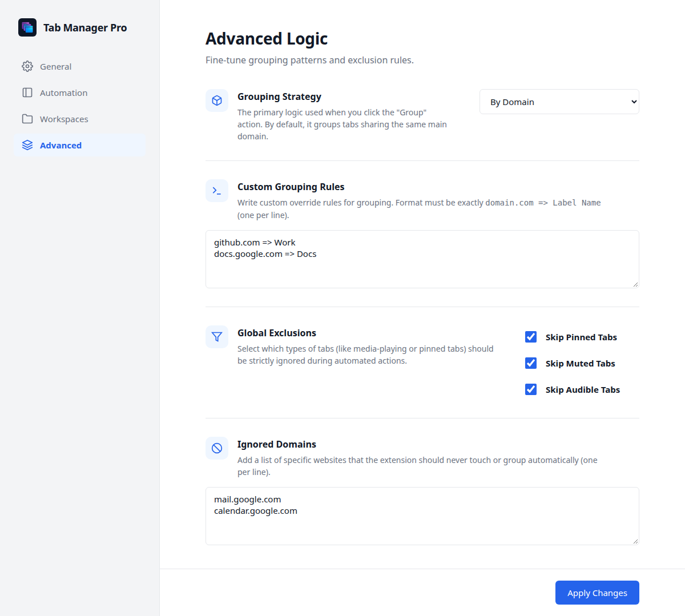Click the Custom Grouping Rules terminal icon

tap(217, 191)
